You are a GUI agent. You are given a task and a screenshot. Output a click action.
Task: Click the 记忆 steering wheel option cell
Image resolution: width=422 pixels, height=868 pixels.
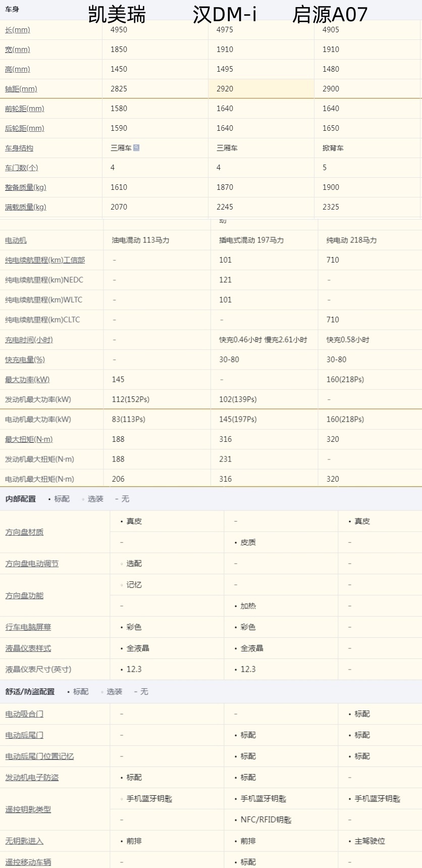(134, 585)
